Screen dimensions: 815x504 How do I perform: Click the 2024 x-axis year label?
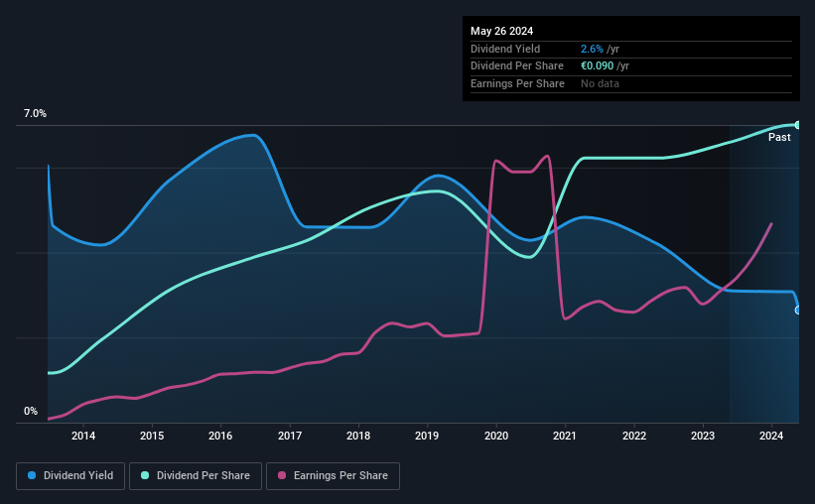coord(771,436)
